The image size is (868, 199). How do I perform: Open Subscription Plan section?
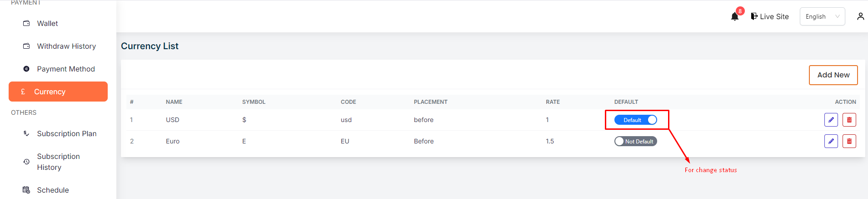point(67,133)
